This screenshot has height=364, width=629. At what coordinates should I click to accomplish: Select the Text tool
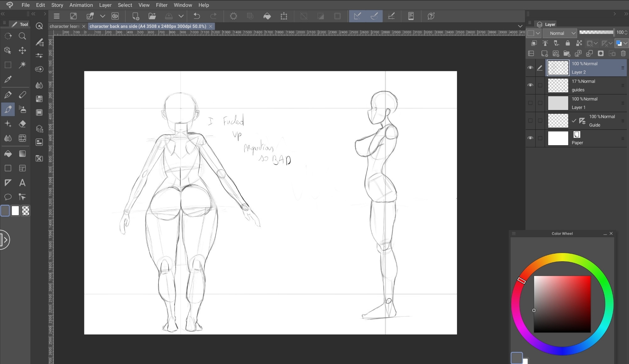point(22,183)
